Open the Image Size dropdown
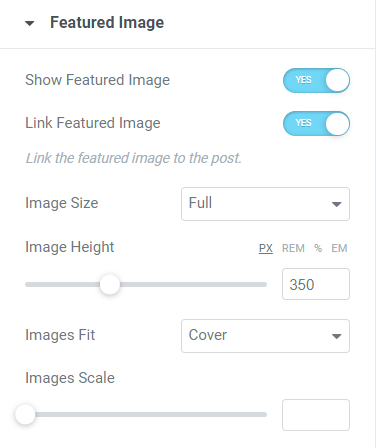The width and height of the screenshot is (376, 448). tap(265, 204)
